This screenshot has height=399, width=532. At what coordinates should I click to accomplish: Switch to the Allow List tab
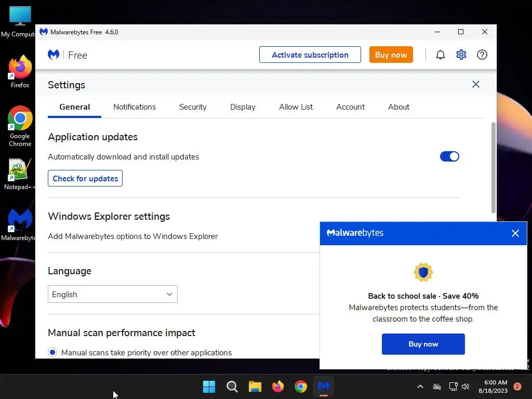296,107
